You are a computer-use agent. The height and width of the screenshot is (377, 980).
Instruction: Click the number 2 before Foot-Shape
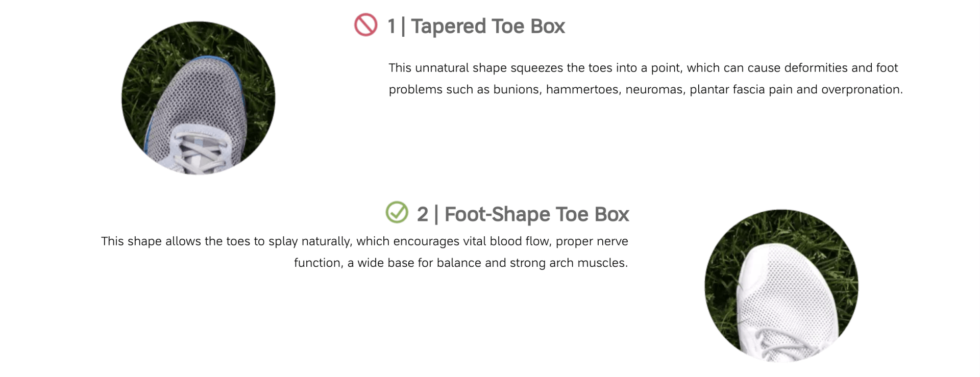[423, 214]
